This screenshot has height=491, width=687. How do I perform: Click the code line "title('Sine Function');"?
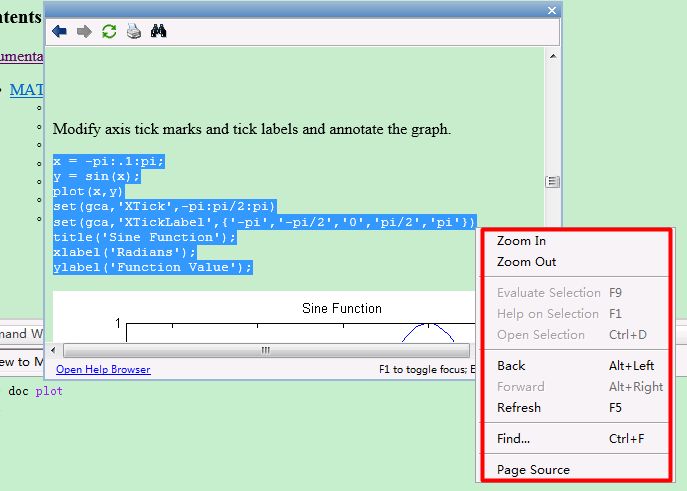tap(145, 237)
